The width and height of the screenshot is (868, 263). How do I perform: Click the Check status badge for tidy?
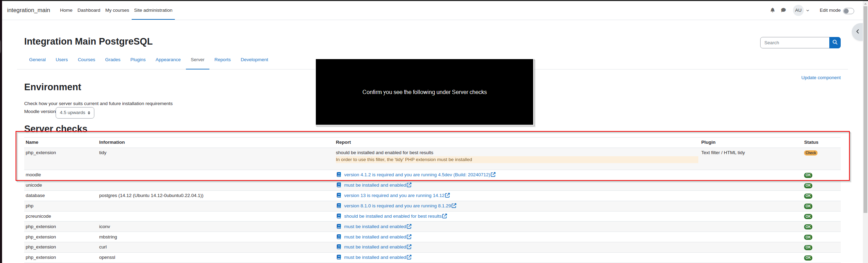click(x=811, y=153)
